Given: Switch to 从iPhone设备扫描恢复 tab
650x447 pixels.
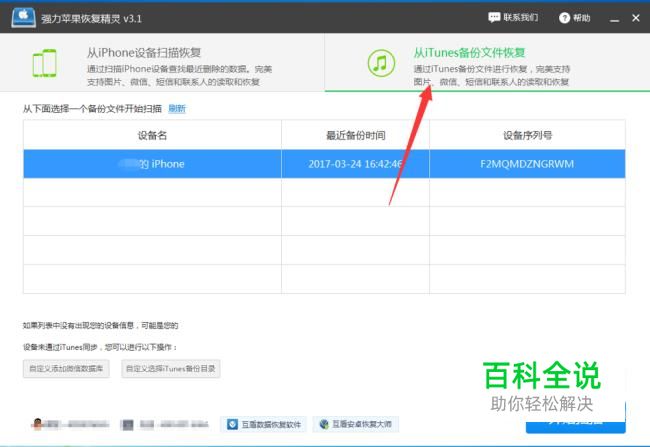Looking at the screenshot, I should (162, 63).
